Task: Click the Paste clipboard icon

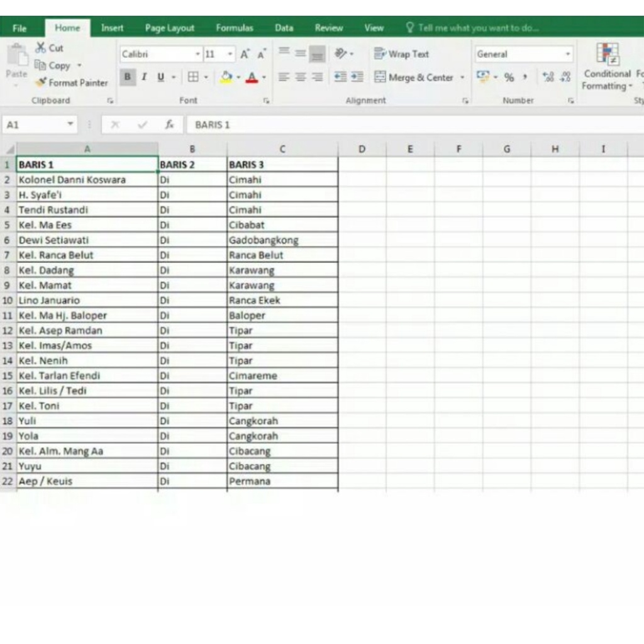Action: 16,55
